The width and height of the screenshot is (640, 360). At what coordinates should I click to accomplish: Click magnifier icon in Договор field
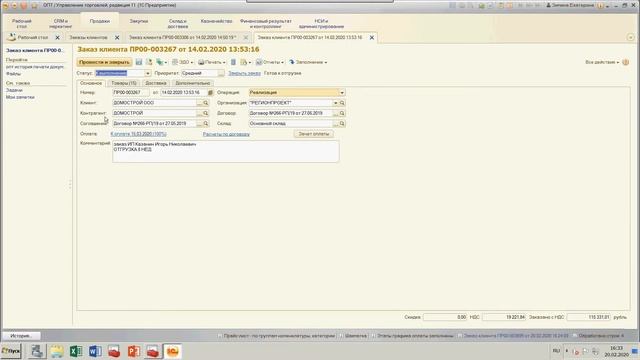[x=342, y=113]
